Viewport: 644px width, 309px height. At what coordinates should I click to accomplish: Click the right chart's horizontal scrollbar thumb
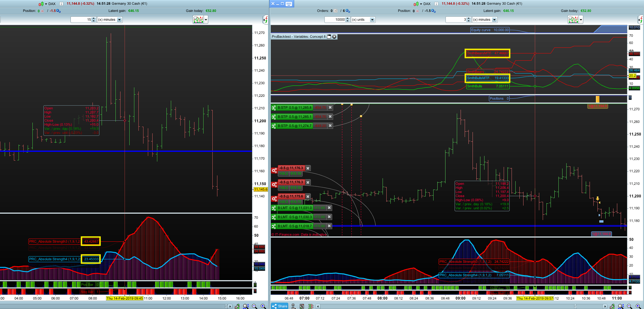click(x=575, y=306)
